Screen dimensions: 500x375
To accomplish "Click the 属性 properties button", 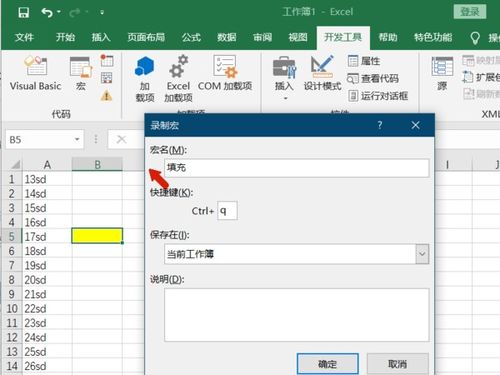I will (364, 61).
